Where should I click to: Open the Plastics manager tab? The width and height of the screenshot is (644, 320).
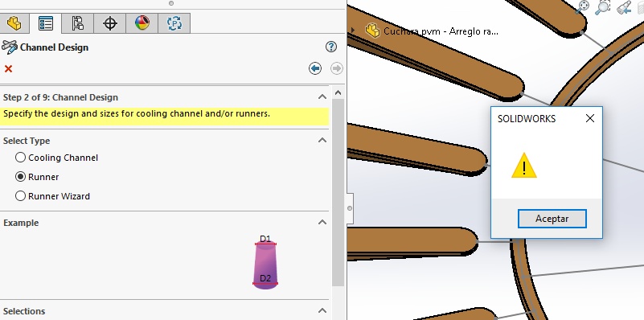pyautogui.click(x=174, y=23)
